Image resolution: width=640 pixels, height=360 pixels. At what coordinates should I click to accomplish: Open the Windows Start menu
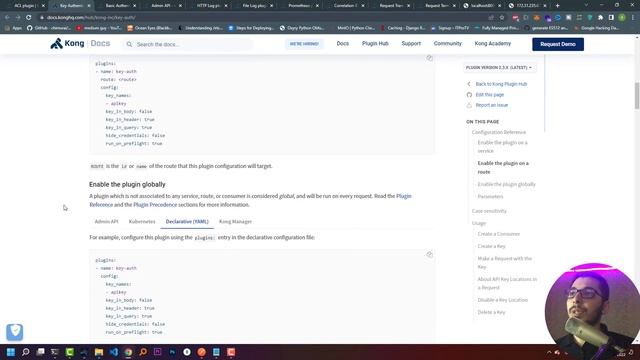[11, 352]
